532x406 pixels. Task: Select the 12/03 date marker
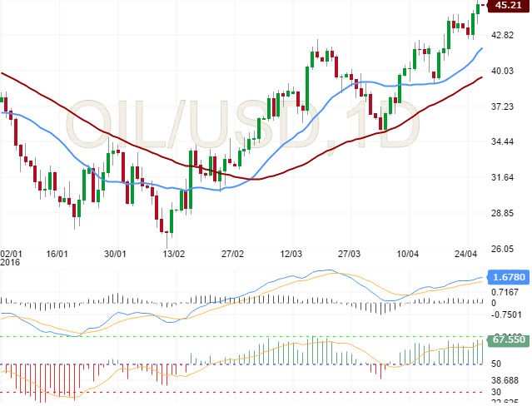[x=291, y=253]
